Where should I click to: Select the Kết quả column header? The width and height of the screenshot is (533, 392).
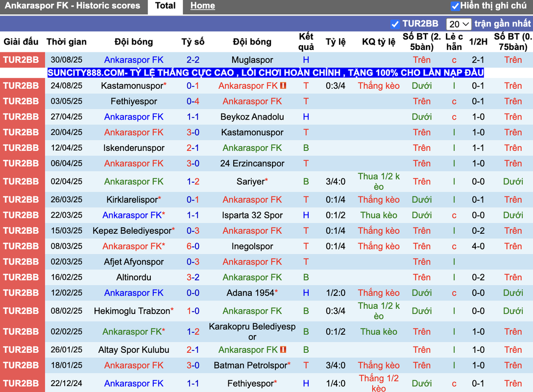pos(306,42)
